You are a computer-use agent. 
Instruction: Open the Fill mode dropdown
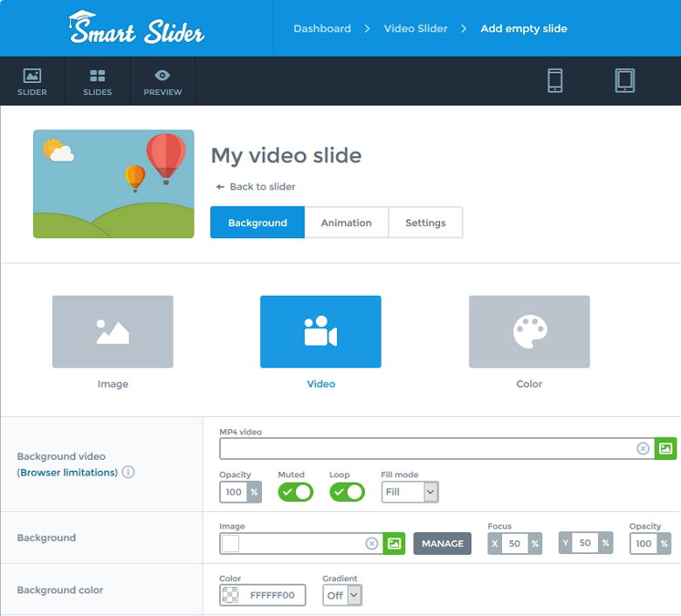pyautogui.click(x=410, y=492)
